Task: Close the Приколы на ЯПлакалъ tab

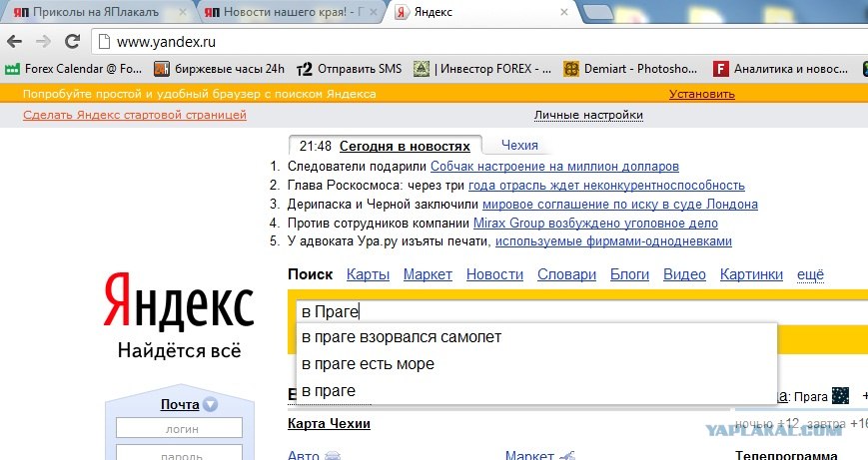Action: [183, 12]
